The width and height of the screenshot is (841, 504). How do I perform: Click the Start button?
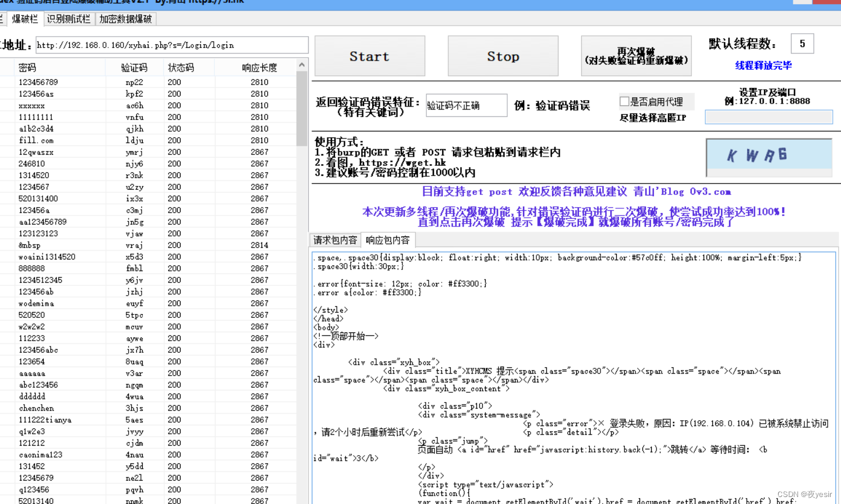(370, 56)
